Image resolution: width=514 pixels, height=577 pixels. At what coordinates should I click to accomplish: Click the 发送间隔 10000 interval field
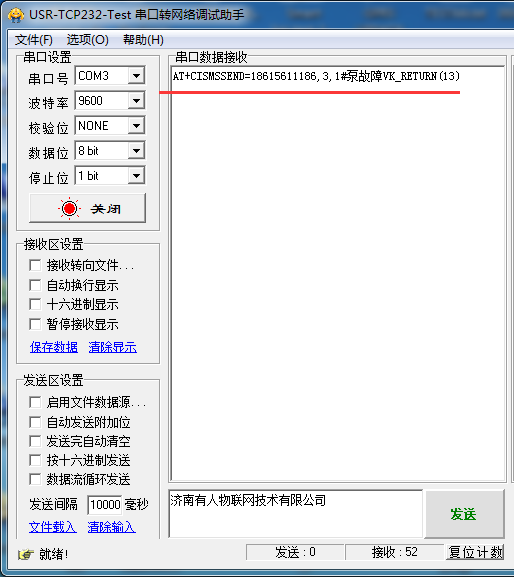coord(105,505)
